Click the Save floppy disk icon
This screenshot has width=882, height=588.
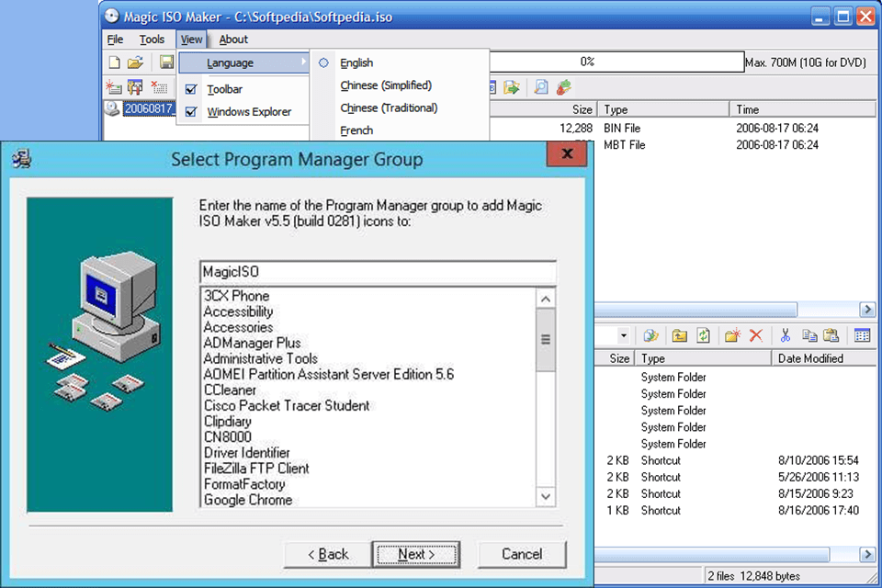click(x=166, y=62)
